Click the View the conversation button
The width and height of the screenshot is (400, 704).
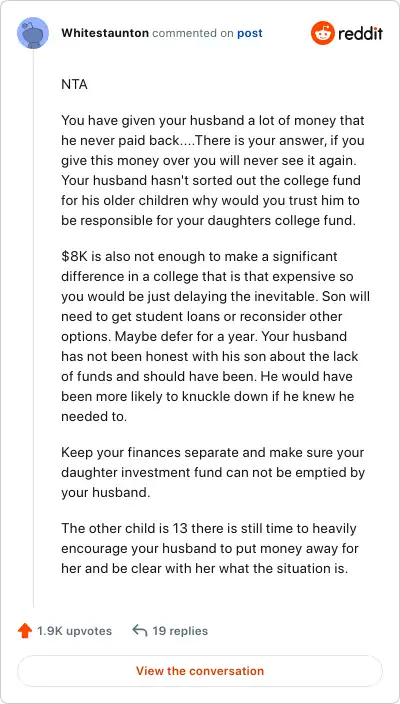tap(200, 671)
